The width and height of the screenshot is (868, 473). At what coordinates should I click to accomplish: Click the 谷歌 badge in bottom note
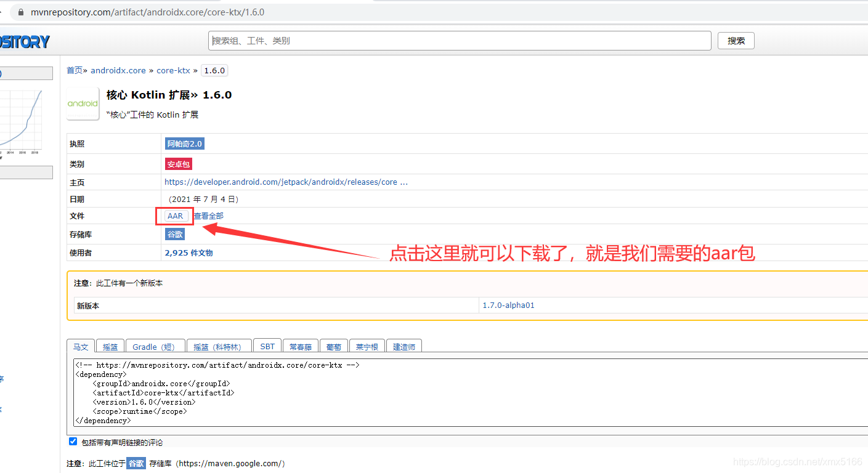[136, 463]
